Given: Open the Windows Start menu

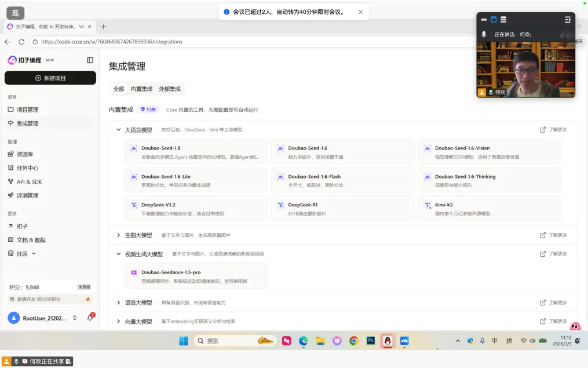Looking at the screenshot, I should click(184, 341).
